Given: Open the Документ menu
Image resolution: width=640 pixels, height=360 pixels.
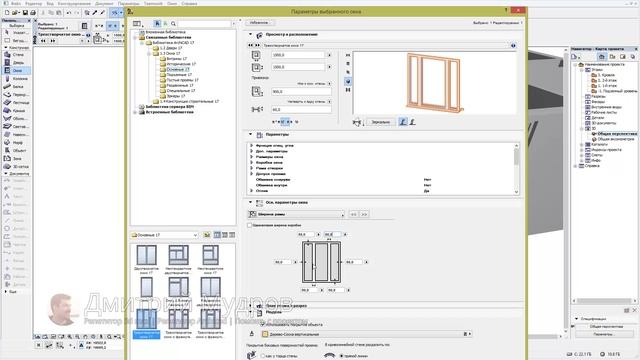Looking at the screenshot, I should pyautogui.click(x=104, y=3).
